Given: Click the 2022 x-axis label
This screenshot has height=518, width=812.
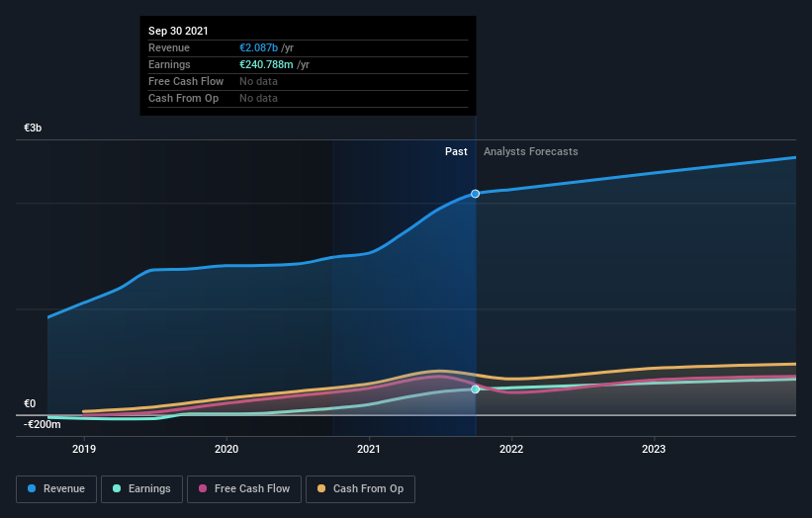Looking at the screenshot, I should click(511, 449).
